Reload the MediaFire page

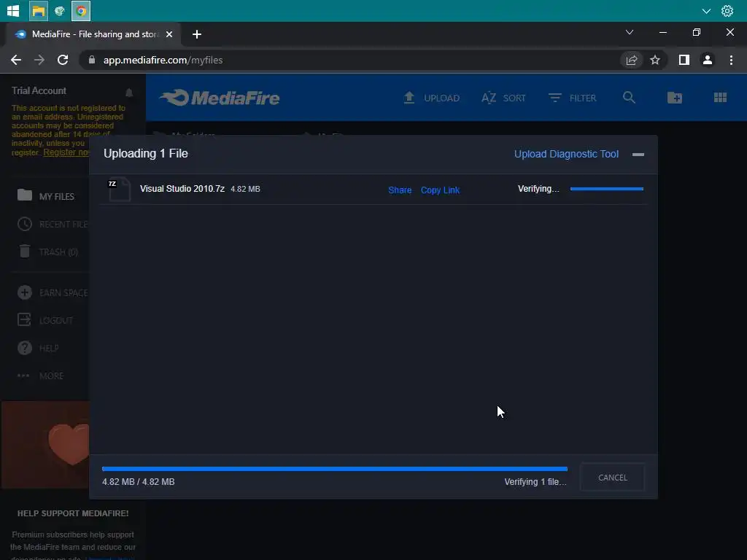[63, 60]
